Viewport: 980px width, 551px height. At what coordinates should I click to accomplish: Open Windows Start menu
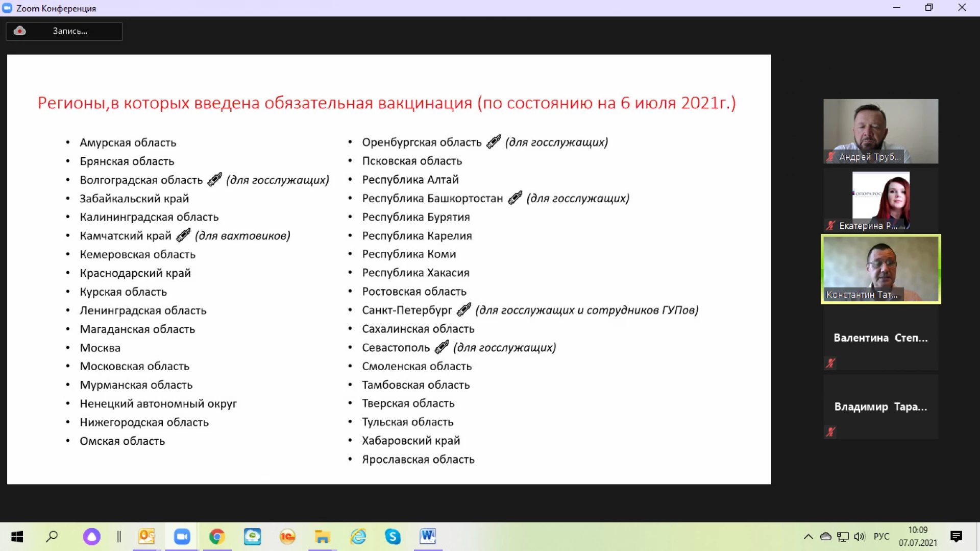click(17, 536)
